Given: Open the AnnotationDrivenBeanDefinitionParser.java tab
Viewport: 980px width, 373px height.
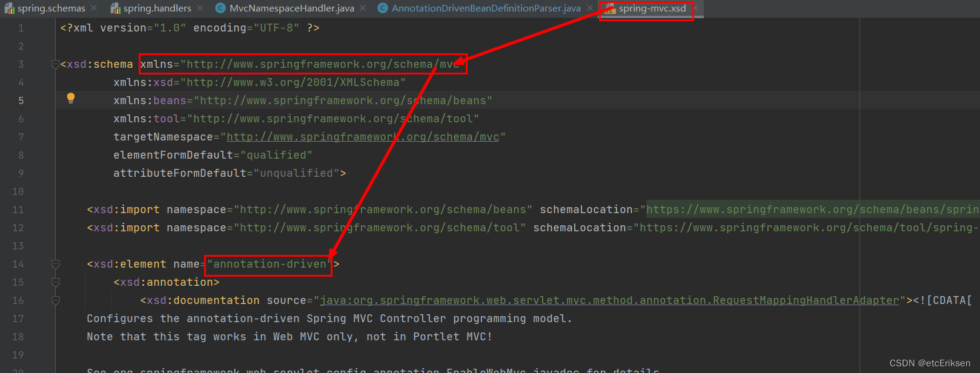Looking at the screenshot, I should click(x=486, y=8).
